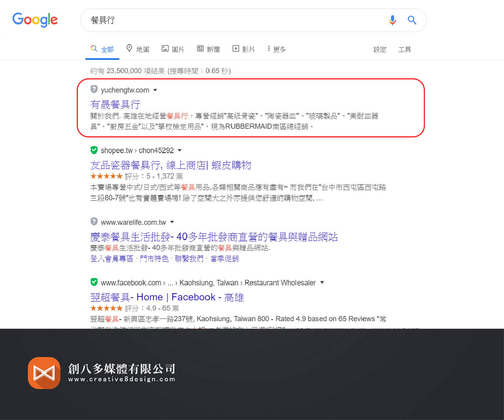This screenshot has height=420, width=504.
Task: Open the 新聞 tab
Action: 208,49
